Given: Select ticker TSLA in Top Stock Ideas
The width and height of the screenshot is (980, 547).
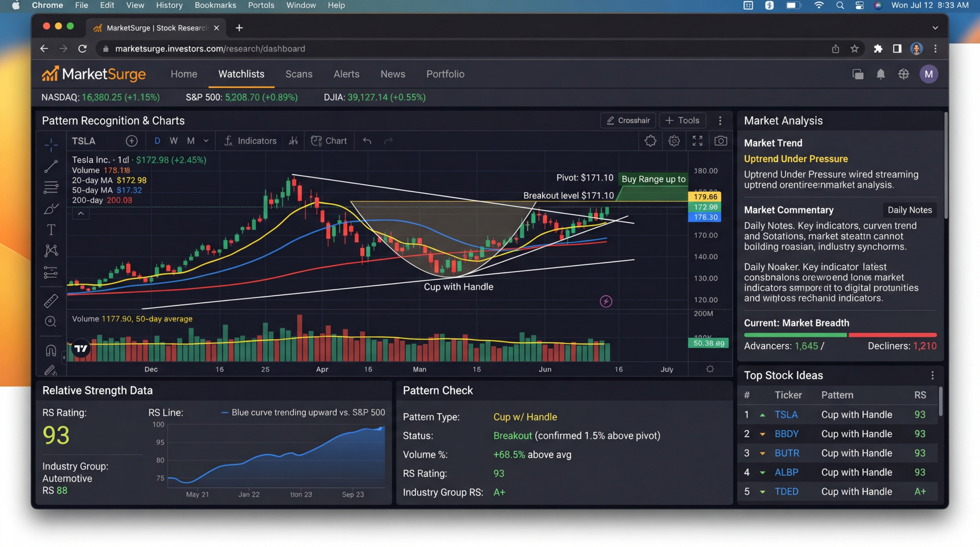Looking at the screenshot, I should point(787,414).
